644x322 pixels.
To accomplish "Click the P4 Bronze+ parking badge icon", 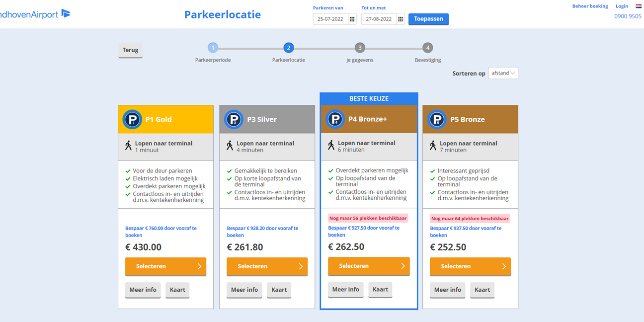I will click(x=335, y=119).
